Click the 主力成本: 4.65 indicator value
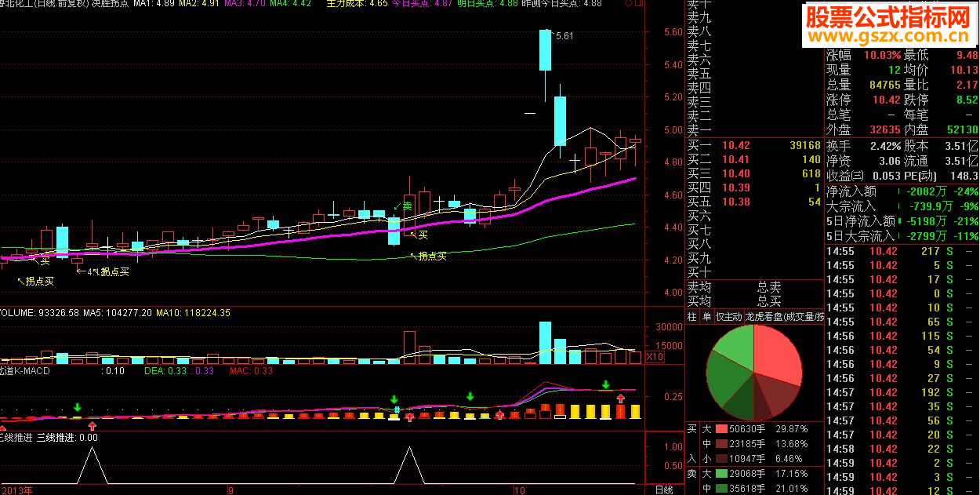Viewport: 980px width, 495px height. coord(357,4)
